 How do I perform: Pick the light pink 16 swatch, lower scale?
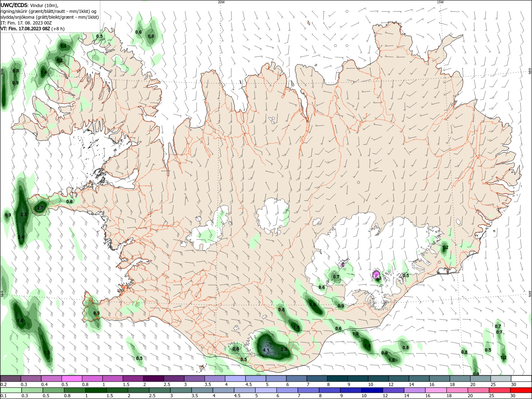pos(436,390)
